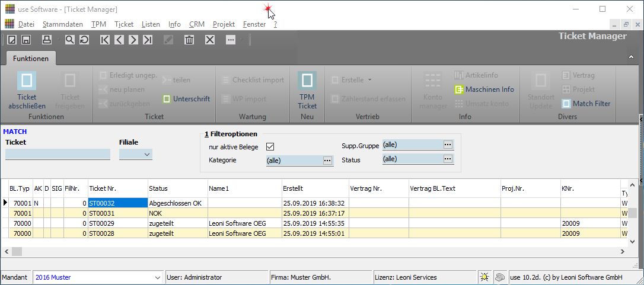Screen dimensions: 644x285
Task: Open the Datei menu
Action: (26, 24)
